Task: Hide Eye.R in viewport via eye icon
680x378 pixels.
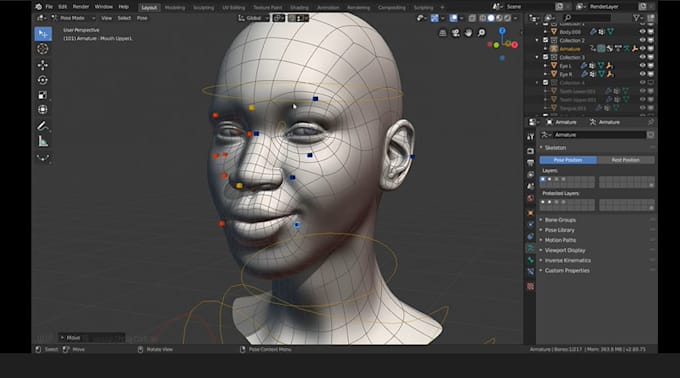Action: (643, 74)
